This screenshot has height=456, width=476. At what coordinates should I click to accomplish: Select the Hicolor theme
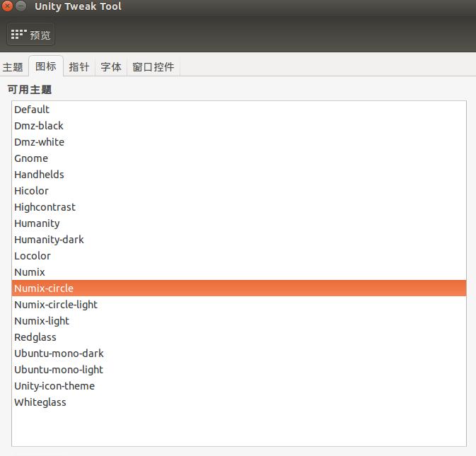(x=239, y=191)
